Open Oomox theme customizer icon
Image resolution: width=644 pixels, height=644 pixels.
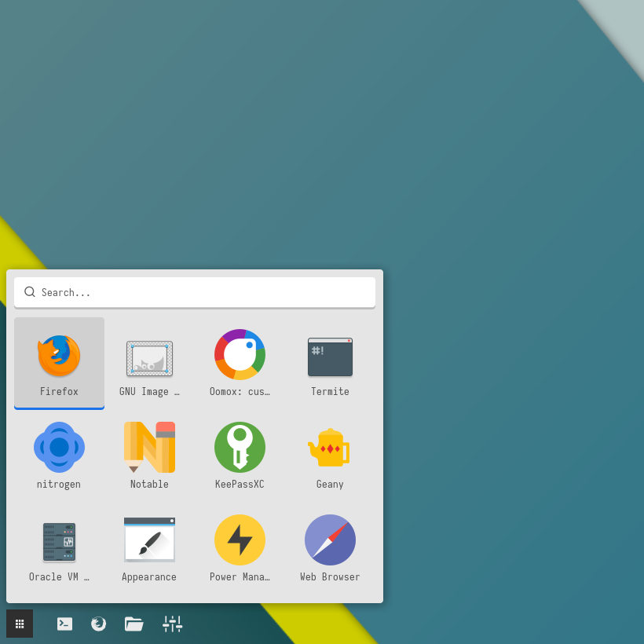coord(240,354)
